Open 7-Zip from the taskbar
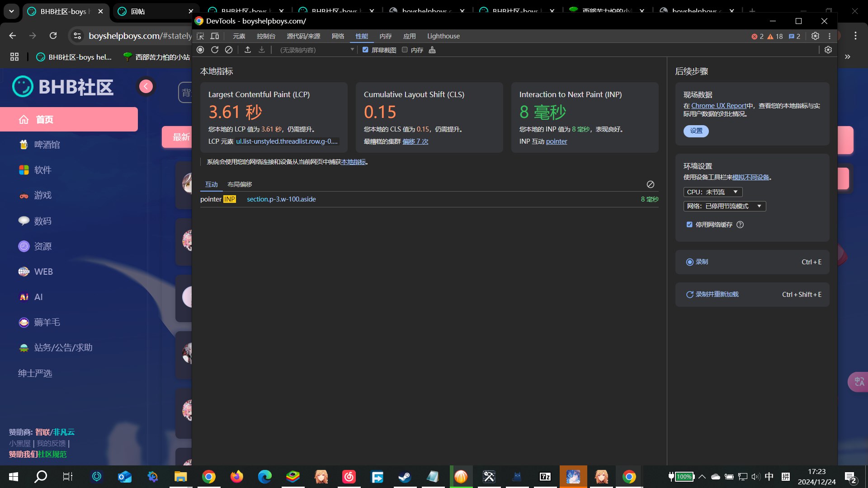This screenshot has height=488, width=868. 545,477
